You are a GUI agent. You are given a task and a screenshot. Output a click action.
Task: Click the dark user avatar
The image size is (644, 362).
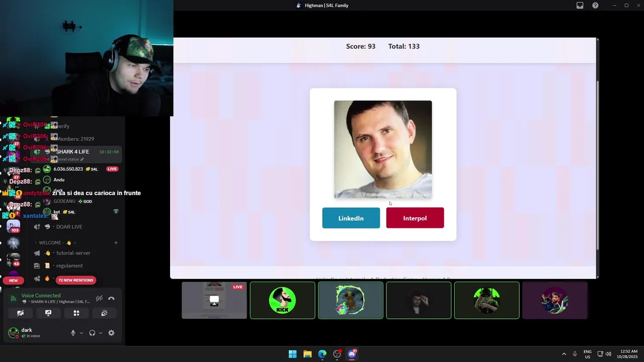14,333
